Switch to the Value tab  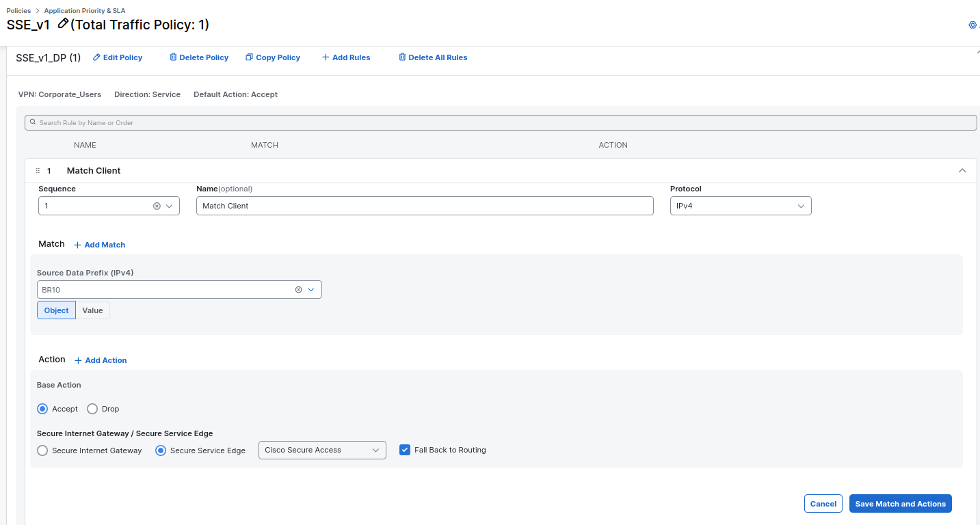[x=92, y=310]
